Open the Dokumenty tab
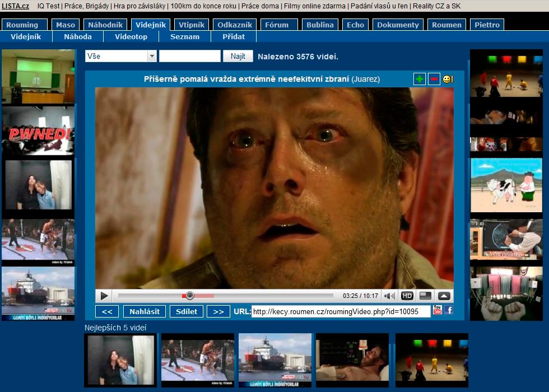The width and height of the screenshot is (549, 392). tap(398, 25)
